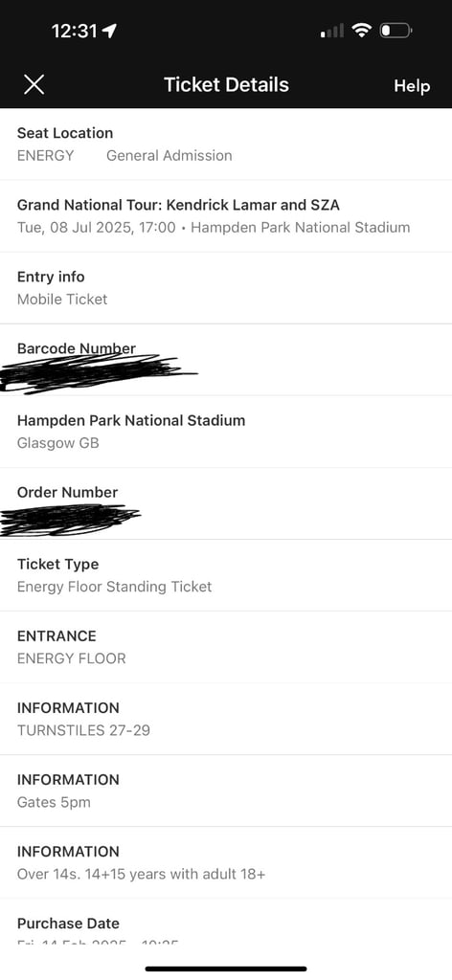The width and height of the screenshot is (452, 980).
Task: Tap the battery indicator icon
Action: 395,30
